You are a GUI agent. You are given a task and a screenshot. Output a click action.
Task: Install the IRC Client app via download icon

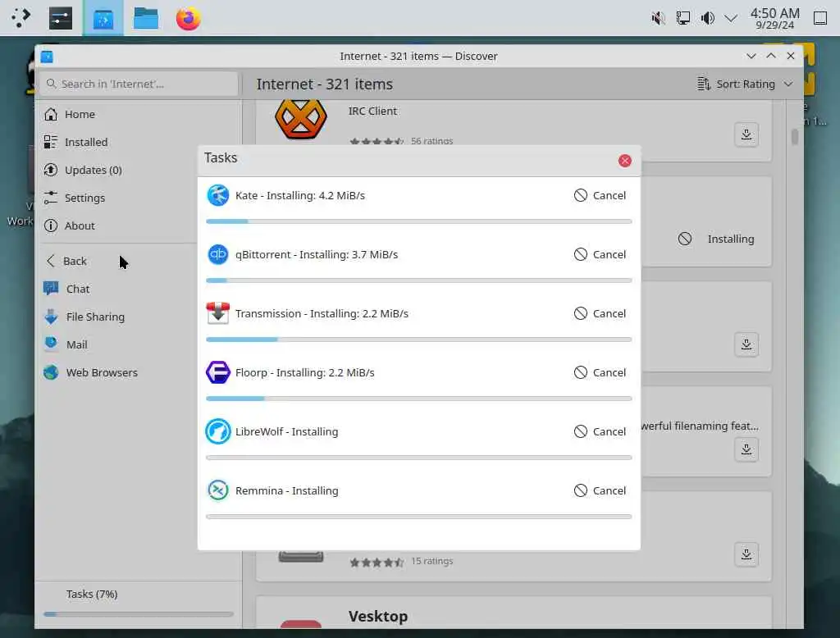[746, 134]
